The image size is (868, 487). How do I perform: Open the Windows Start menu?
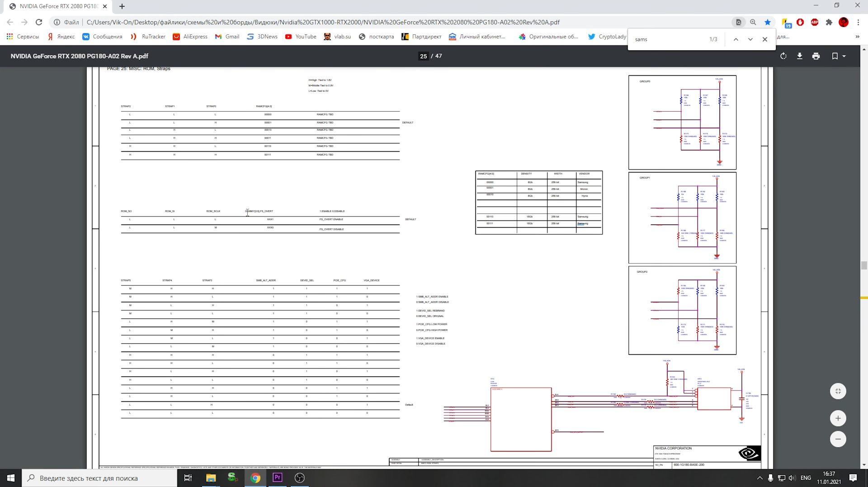(x=11, y=478)
